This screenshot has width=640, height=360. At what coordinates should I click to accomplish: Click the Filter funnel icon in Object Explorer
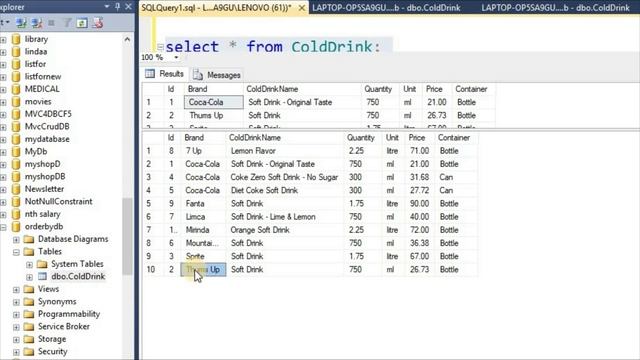coord(67,23)
